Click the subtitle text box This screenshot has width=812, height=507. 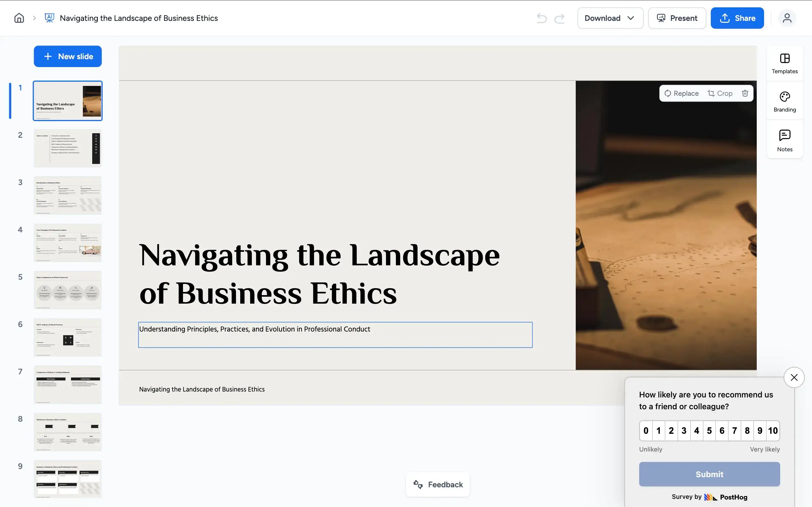pyautogui.click(x=335, y=335)
